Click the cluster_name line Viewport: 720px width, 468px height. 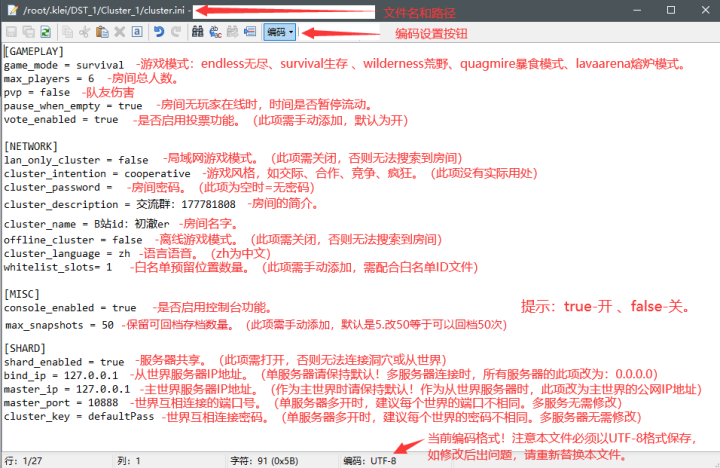[86, 224]
